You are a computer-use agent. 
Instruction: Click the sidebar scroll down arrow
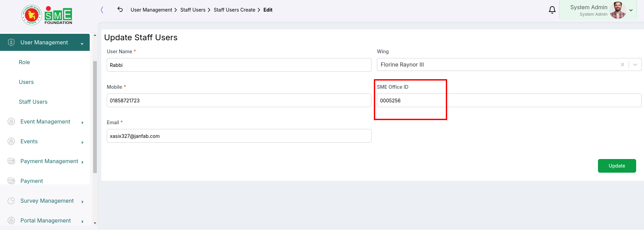point(95,223)
